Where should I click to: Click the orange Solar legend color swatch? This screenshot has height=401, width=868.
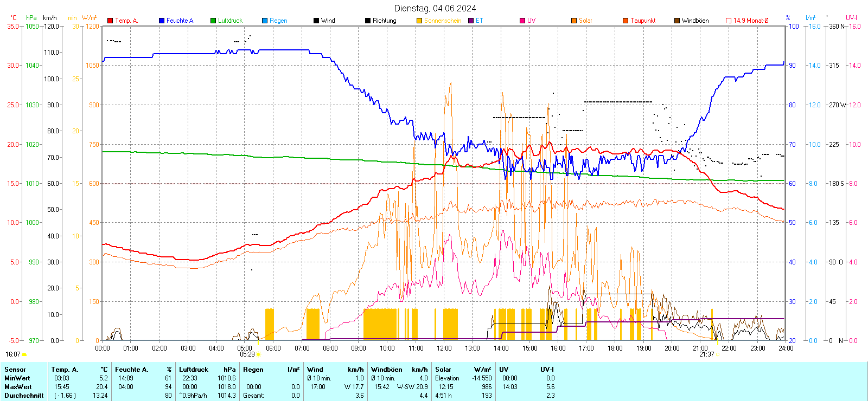click(574, 21)
